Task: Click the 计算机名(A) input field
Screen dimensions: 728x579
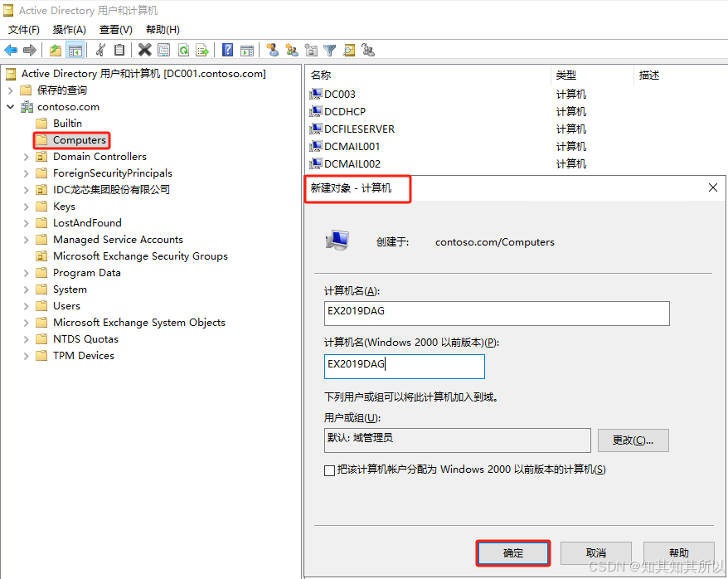Action: point(497,314)
